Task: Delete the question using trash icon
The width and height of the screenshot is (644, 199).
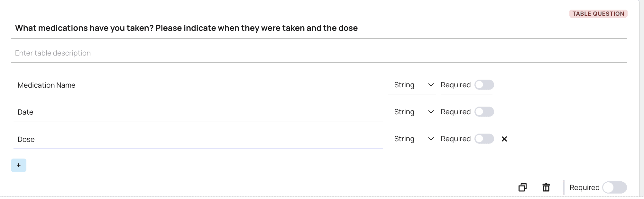Action: (x=546, y=187)
